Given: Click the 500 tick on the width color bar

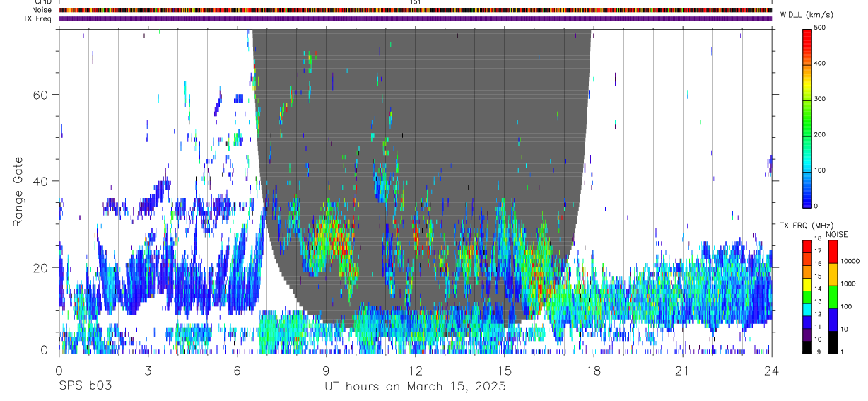Looking at the screenshot, I should tap(821, 28).
